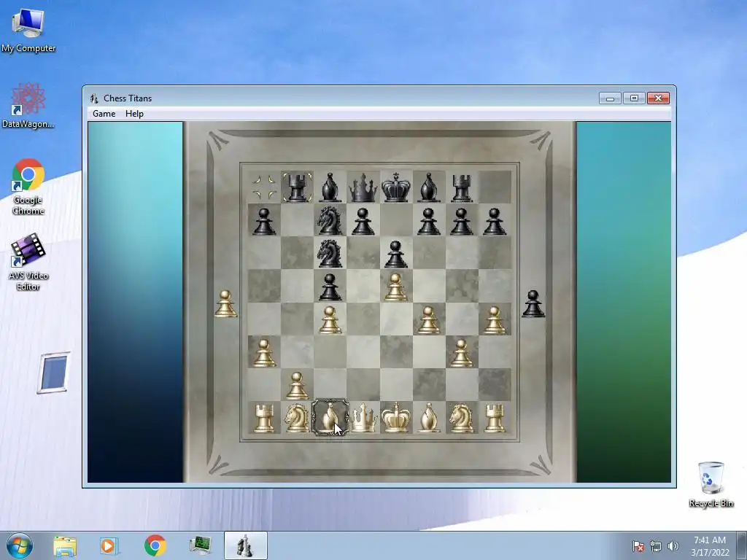Select the white knight on b1
747x560 pixels.
pyautogui.click(x=298, y=418)
